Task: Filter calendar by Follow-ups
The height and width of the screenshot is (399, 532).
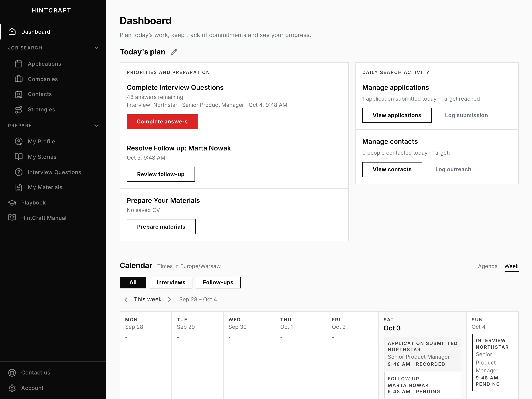Action: pyautogui.click(x=218, y=282)
